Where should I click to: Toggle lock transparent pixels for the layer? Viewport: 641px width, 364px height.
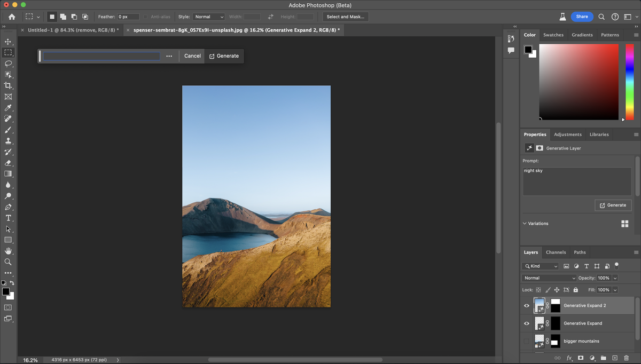538,289
